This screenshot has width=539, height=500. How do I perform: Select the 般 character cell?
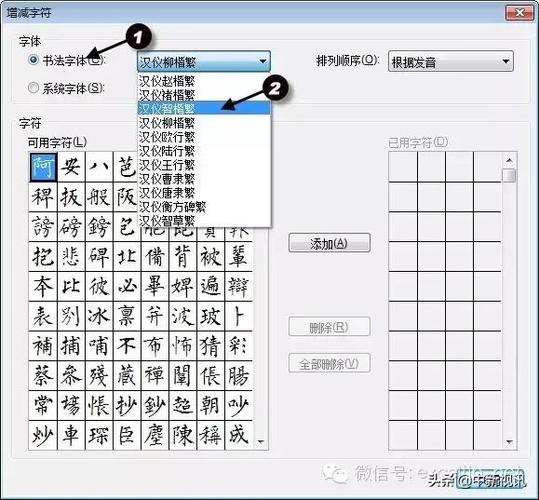coord(99,197)
